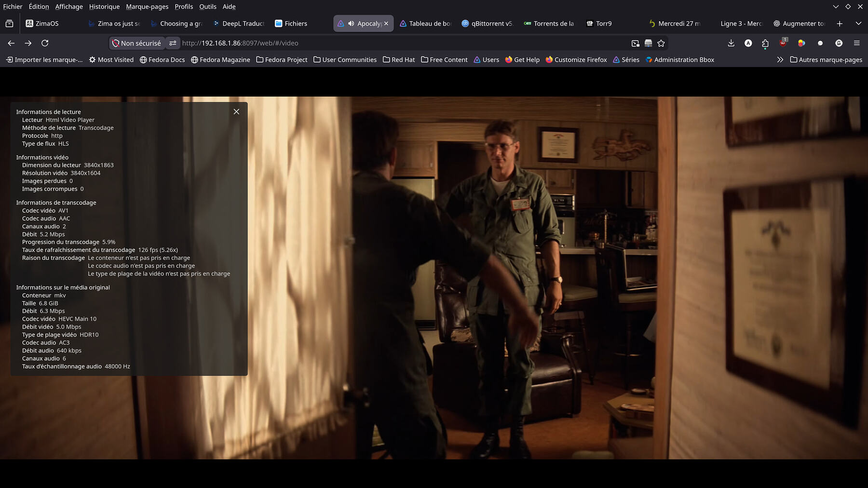Show more bookmarks with the double chevron
Image resolution: width=868 pixels, height=488 pixels.
(780, 60)
